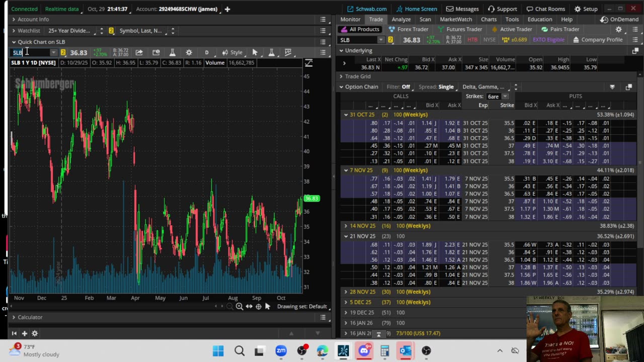Open chart settings gear in Quick Chart

189,52
